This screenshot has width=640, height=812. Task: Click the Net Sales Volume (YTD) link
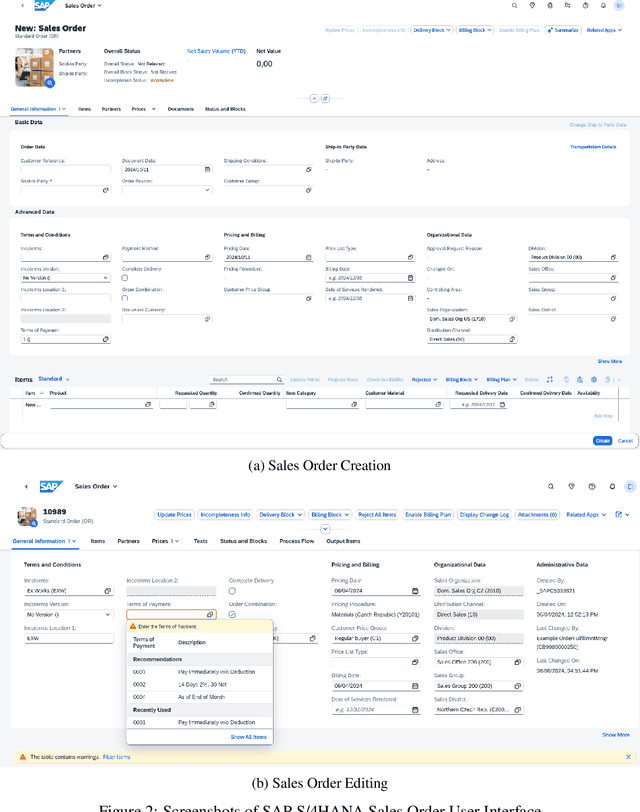(216, 51)
